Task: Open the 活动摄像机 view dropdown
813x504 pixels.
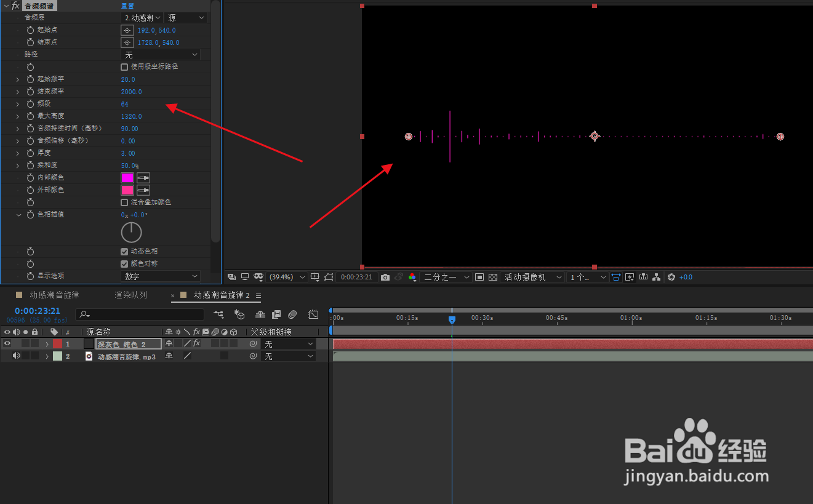Action: tap(533, 278)
